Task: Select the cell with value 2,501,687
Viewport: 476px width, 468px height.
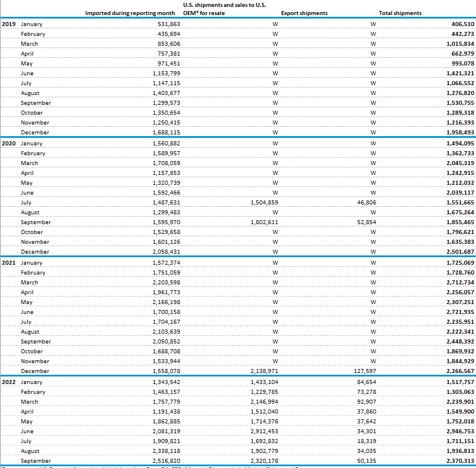Action: (460, 252)
